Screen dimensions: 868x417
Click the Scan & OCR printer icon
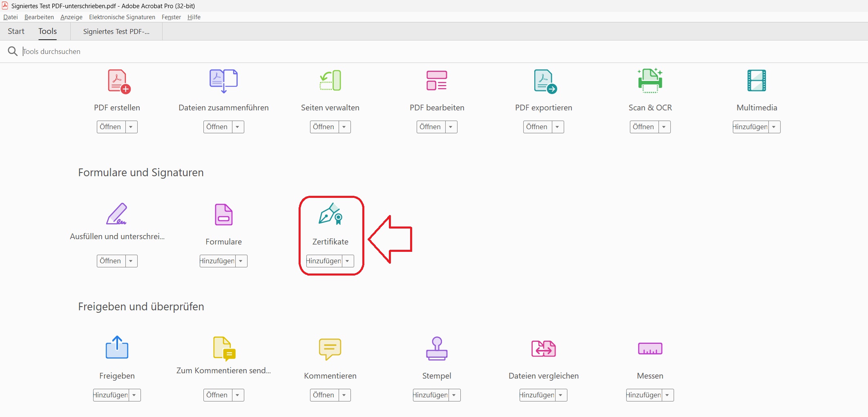(650, 81)
